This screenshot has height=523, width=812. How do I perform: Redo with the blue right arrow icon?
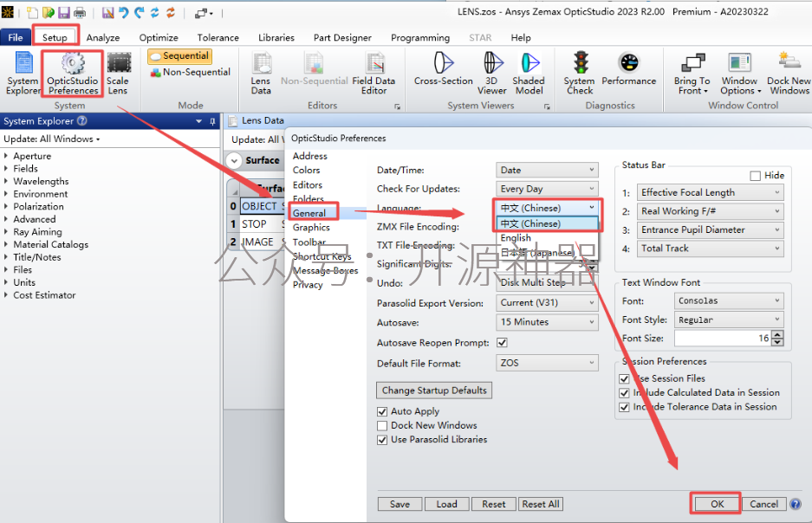click(x=139, y=13)
